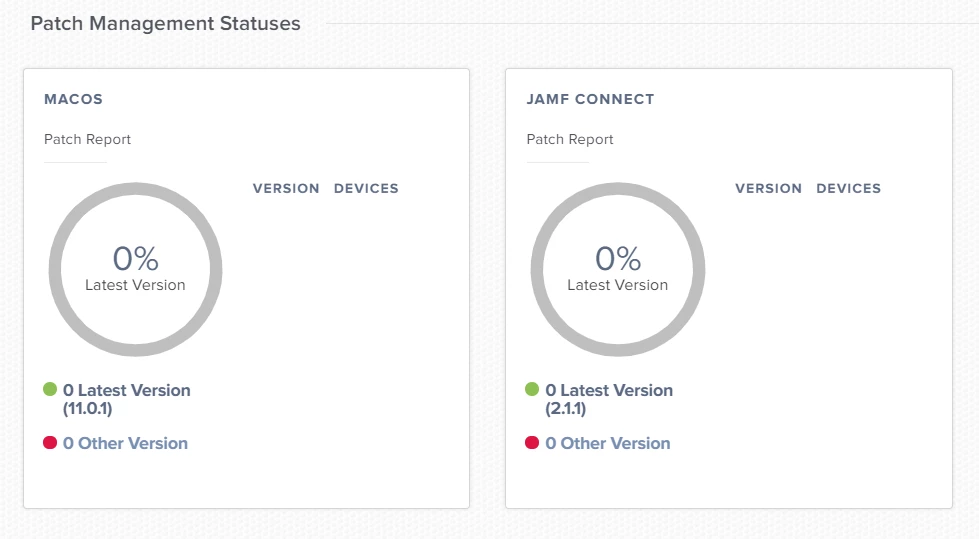
Task: Open the macOS 0 Other Version link
Action: pyautogui.click(x=125, y=443)
